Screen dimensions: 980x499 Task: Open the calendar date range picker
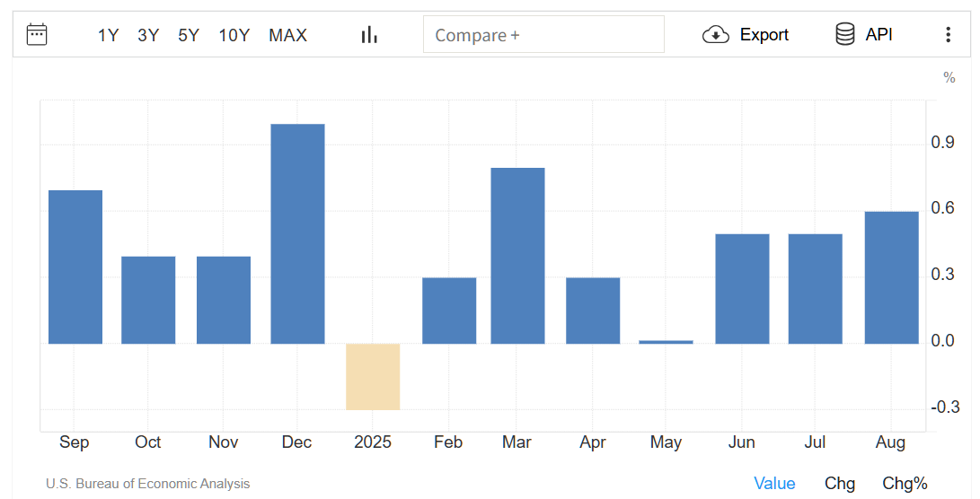click(x=37, y=35)
